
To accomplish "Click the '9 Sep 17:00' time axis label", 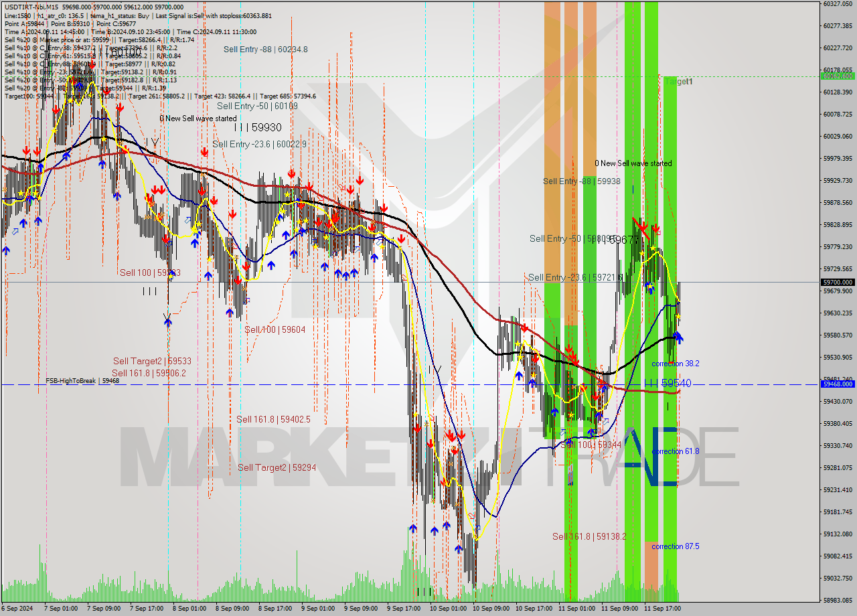I will point(405,609).
